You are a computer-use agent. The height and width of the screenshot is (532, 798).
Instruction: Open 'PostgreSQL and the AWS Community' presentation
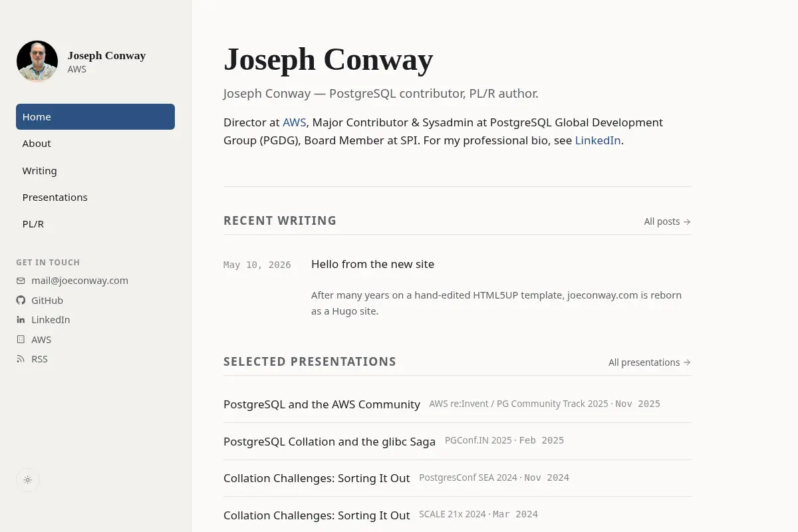tap(322, 404)
